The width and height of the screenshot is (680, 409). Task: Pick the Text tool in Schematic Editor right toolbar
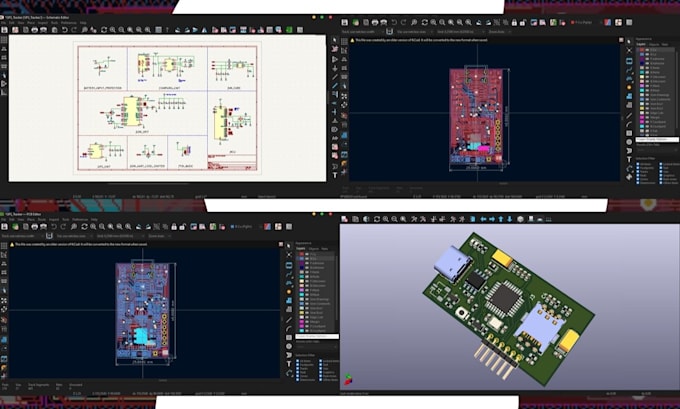pos(335,175)
